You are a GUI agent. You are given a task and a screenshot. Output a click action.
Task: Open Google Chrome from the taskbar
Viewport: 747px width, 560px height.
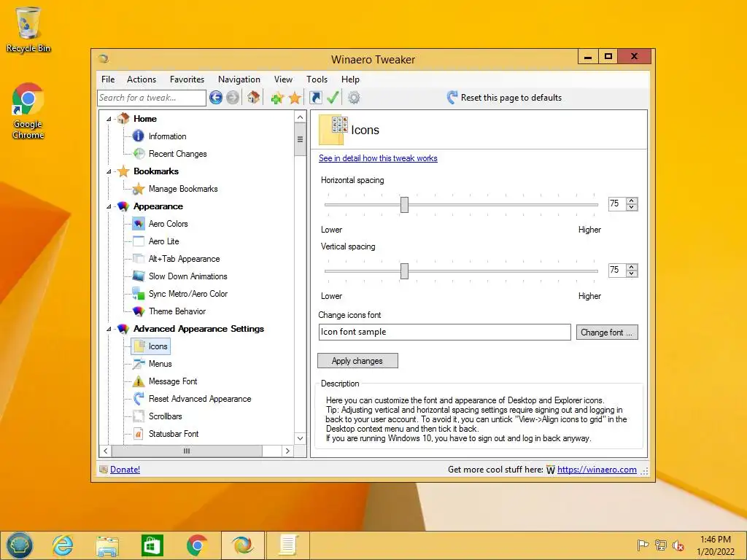click(x=197, y=545)
